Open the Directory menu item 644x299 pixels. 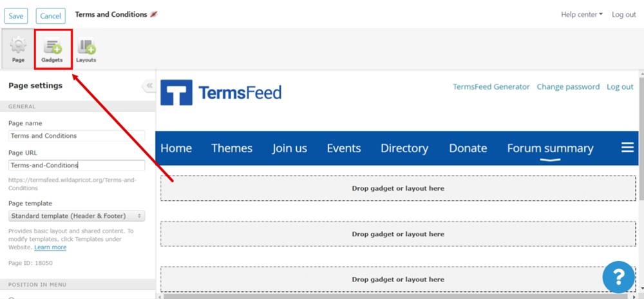pos(404,148)
